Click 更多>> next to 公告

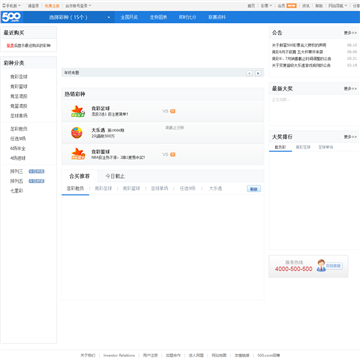pos(350,33)
